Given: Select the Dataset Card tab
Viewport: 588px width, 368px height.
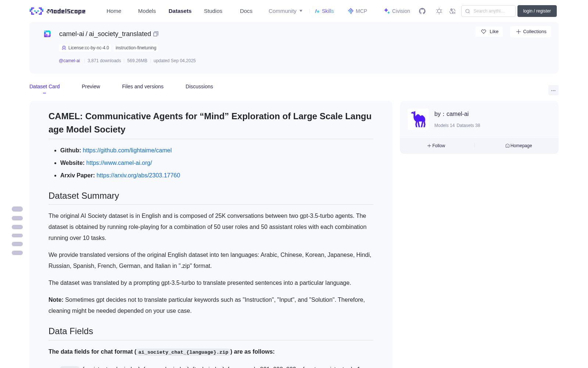Looking at the screenshot, I should click(x=44, y=86).
